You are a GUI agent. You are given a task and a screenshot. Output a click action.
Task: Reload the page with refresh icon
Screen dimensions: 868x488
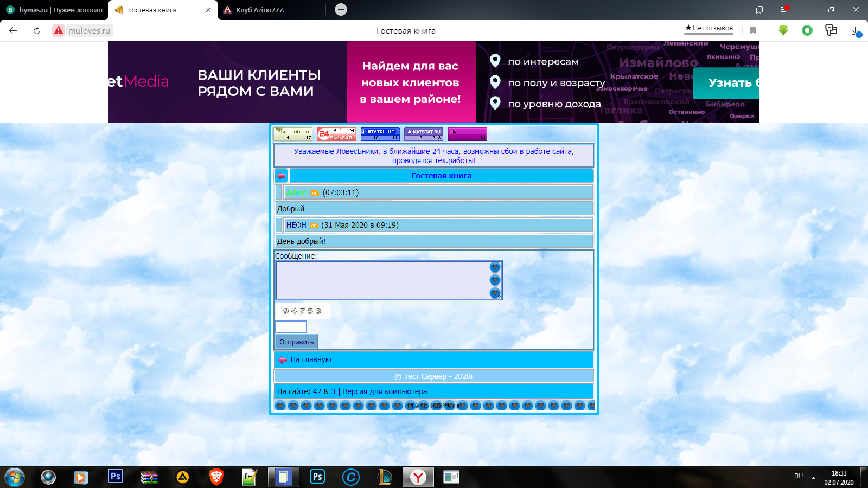coord(36,30)
